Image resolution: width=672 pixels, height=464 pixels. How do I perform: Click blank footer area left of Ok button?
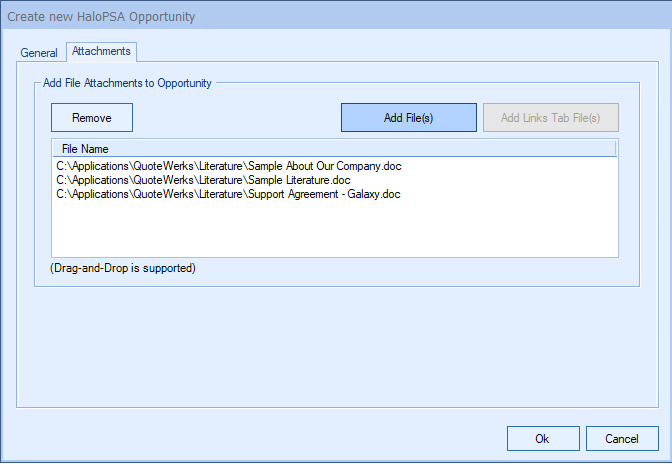250,439
